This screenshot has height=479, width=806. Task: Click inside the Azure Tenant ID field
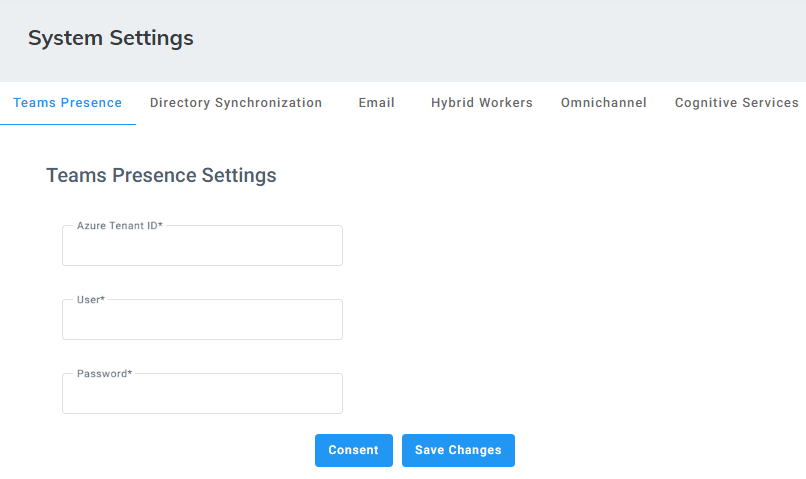coord(202,247)
